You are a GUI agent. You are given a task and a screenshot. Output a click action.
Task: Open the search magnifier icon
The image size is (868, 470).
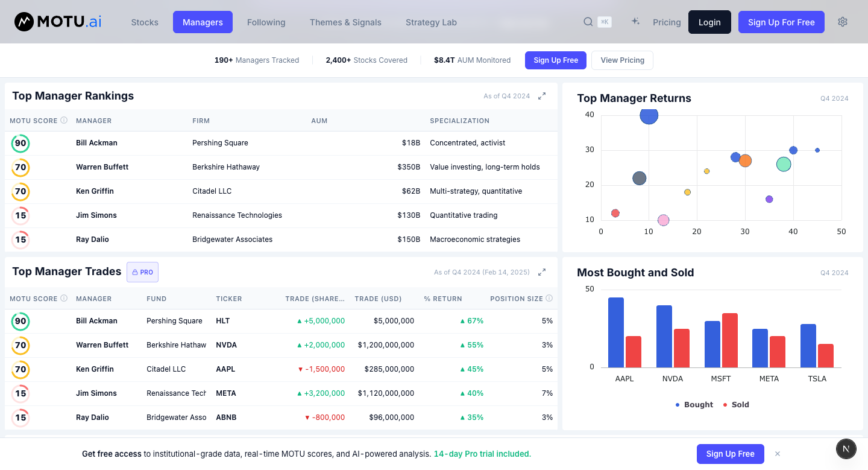(588, 22)
